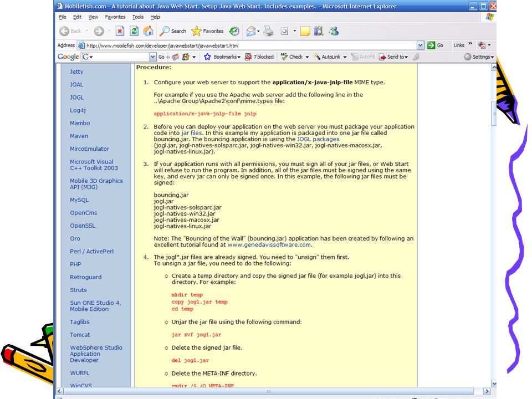532x399 pixels.
Task: Expand the AutoLink dropdown arrow
Action: [345, 57]
